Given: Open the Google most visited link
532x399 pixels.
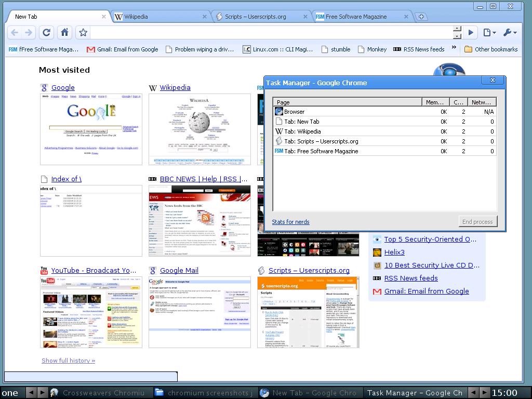Looking at the screenshot, I should pyautogui.click(x=63, y=87).
